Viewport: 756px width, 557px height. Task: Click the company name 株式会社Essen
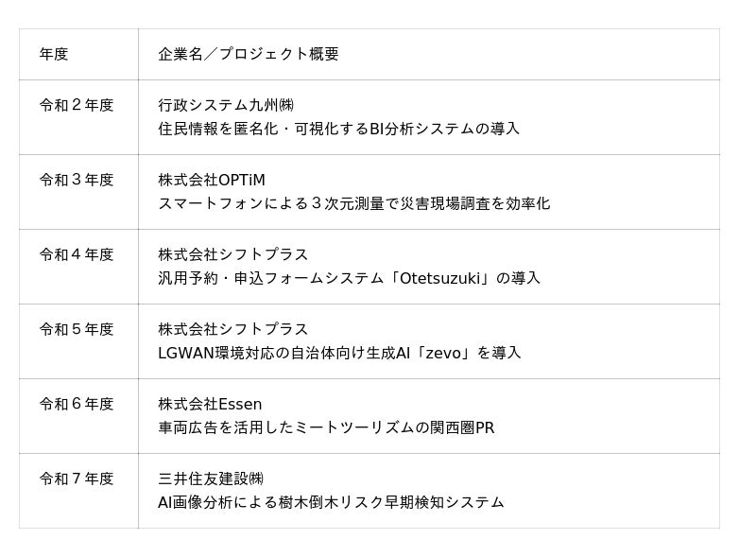point(210,404)
